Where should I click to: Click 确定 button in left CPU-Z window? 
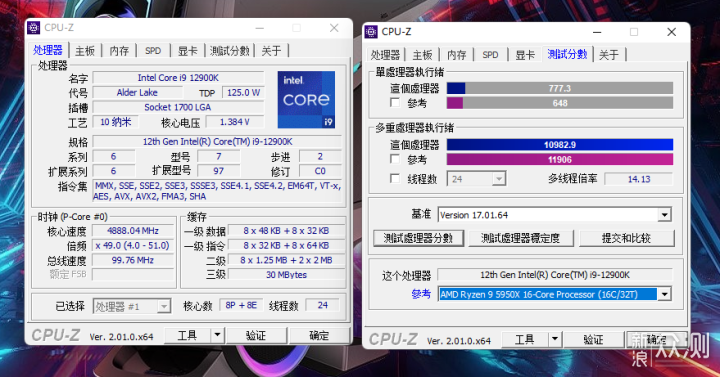coord(319,335)
